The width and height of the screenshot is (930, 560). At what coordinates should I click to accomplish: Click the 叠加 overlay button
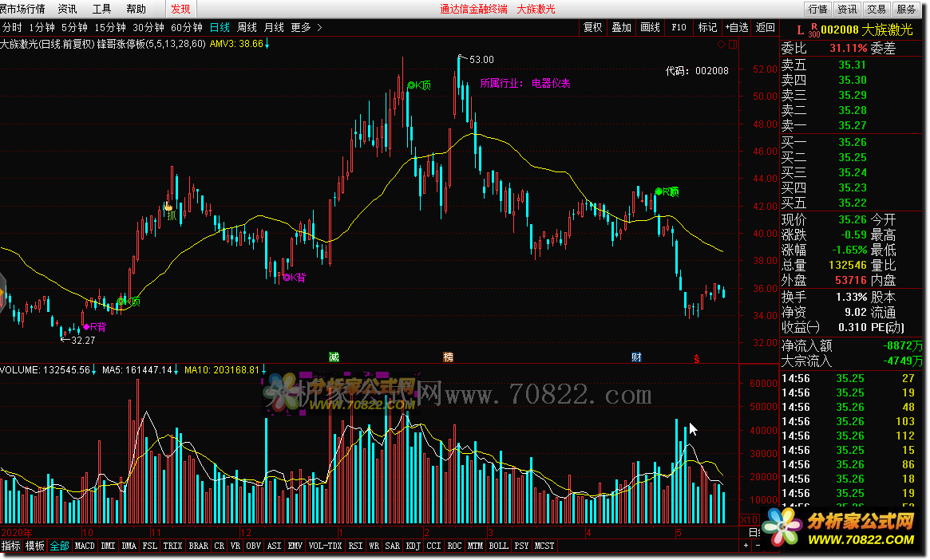point(621,27)
